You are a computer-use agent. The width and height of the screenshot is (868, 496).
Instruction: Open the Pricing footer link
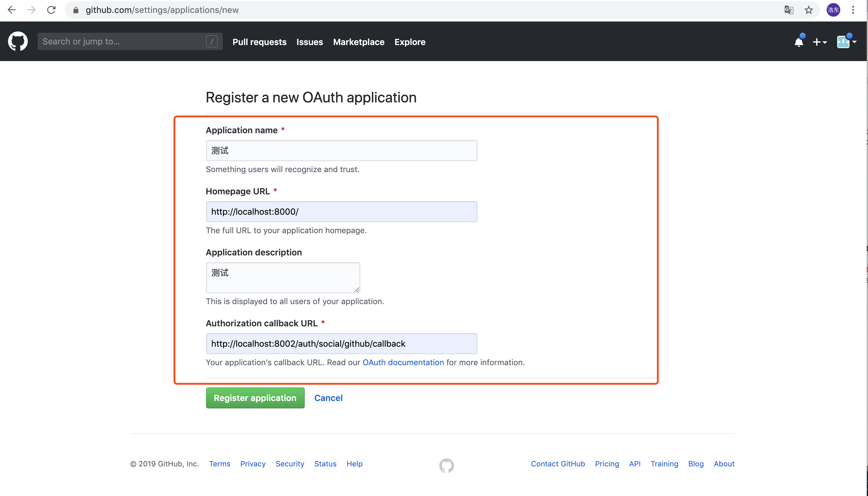point(607,464)
